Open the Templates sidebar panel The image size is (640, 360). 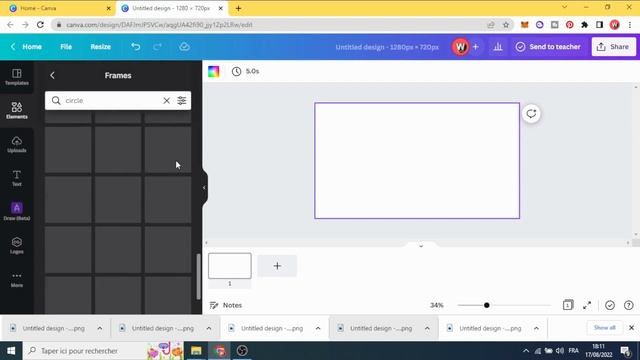pos(17,77)
